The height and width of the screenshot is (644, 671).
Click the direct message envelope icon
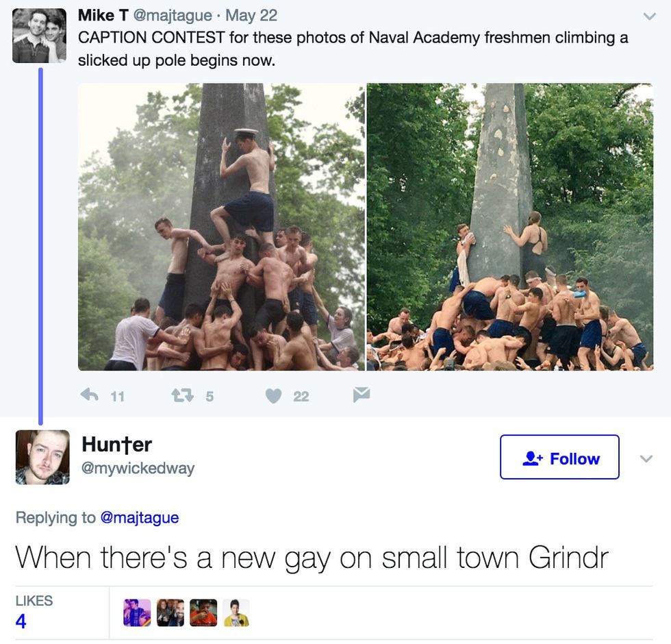(x=362, y=395)
